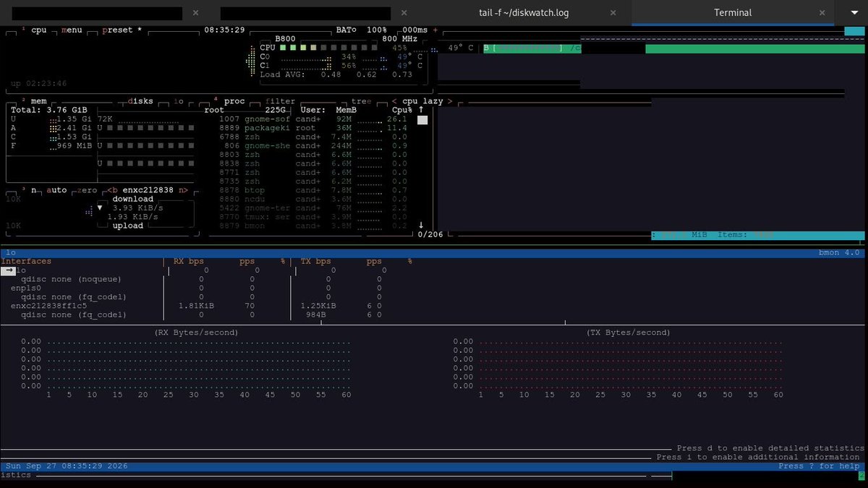Activate the proc filter field
This screenshot has width=868, height=488.
click(x=280, y=101)
